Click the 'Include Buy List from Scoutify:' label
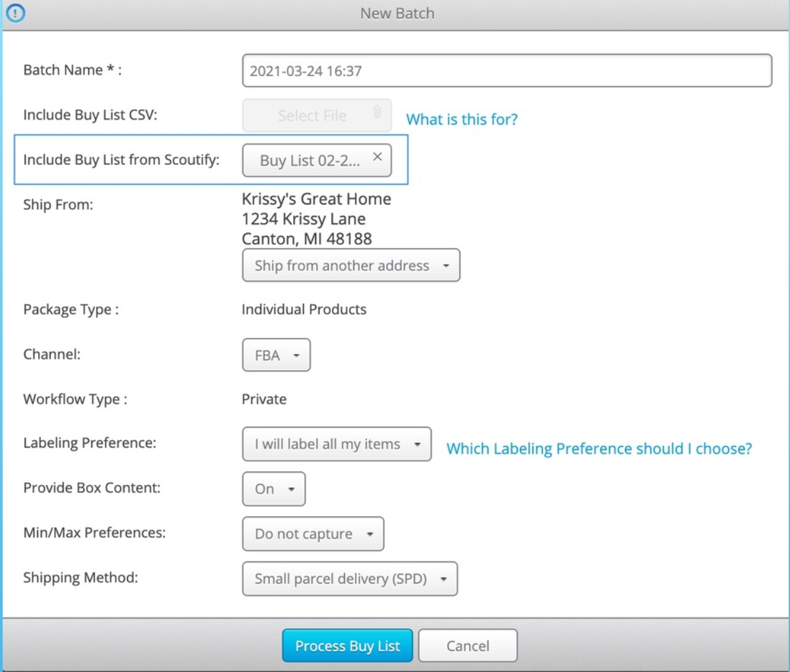 pos(122,160)
